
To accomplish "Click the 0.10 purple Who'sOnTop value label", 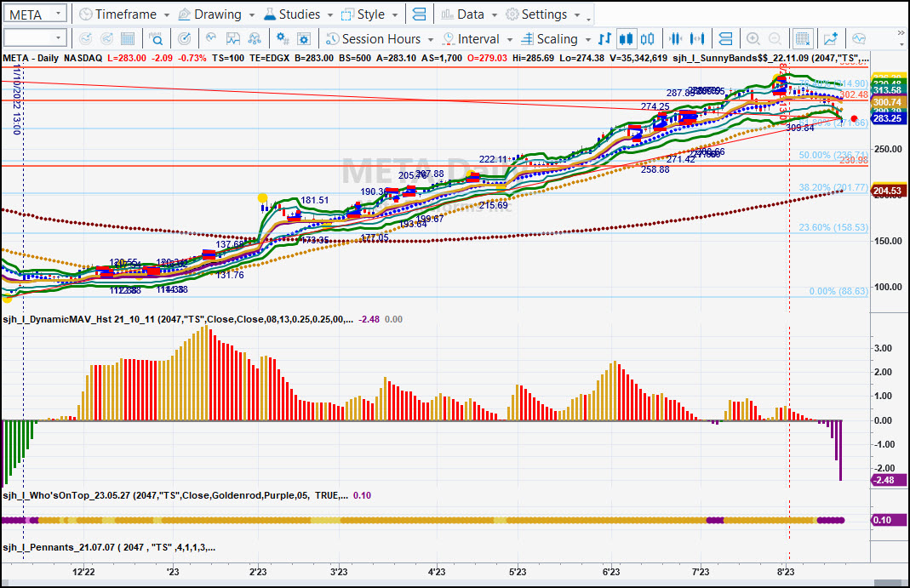I will tap(889, 520).
